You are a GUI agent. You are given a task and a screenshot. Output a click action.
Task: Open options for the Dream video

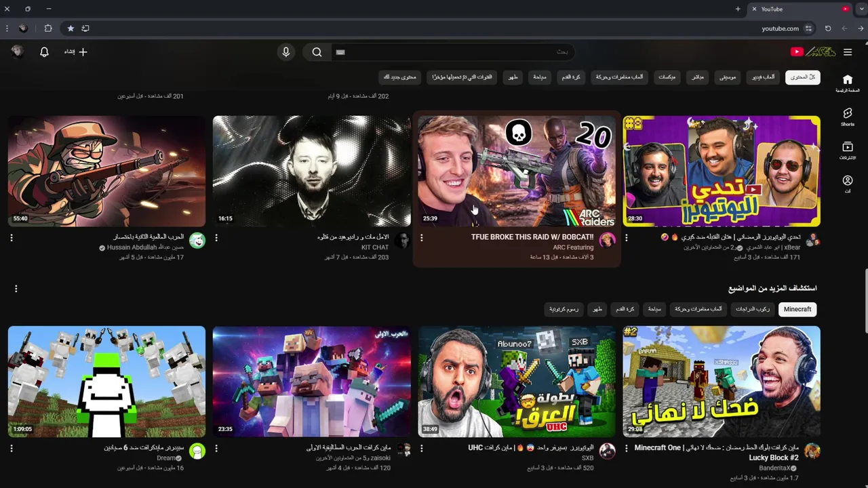coord(12,449)
